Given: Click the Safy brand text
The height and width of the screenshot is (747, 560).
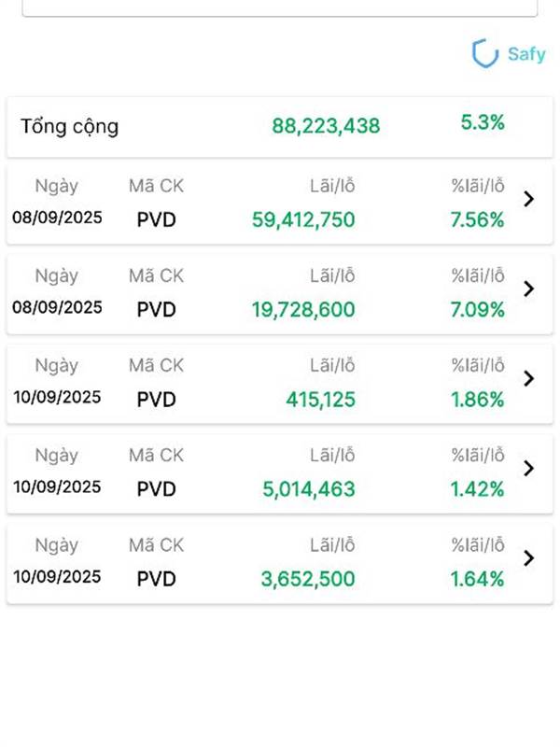Looking at the screenshot, I should pos(526,53).
